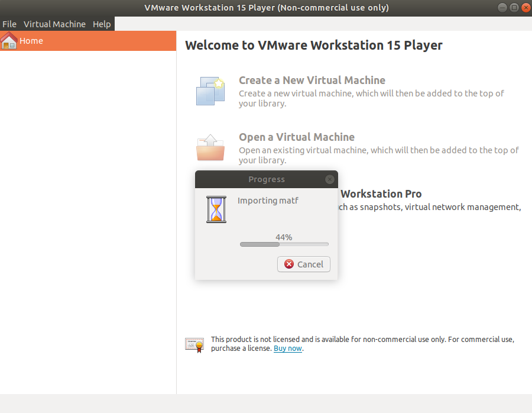Close the VMware Player window

(x=526, y=8)
